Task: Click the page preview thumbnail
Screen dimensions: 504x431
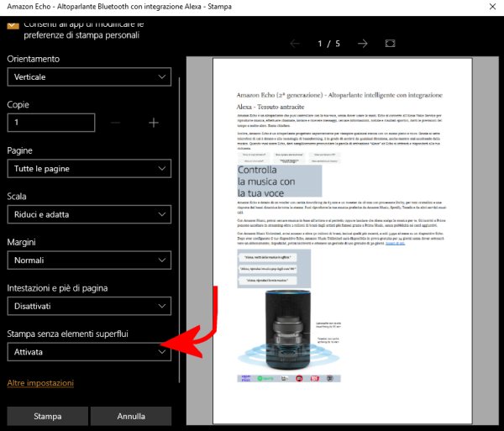Action: 343,241
